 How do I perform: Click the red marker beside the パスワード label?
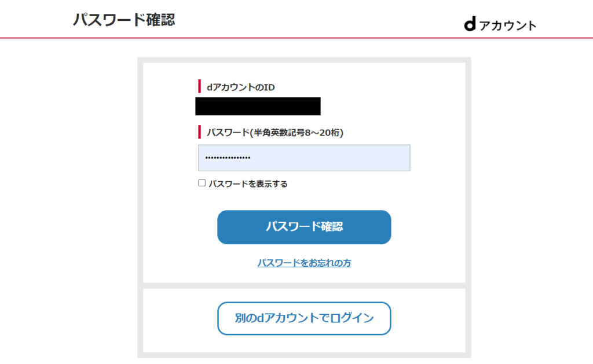199,132
